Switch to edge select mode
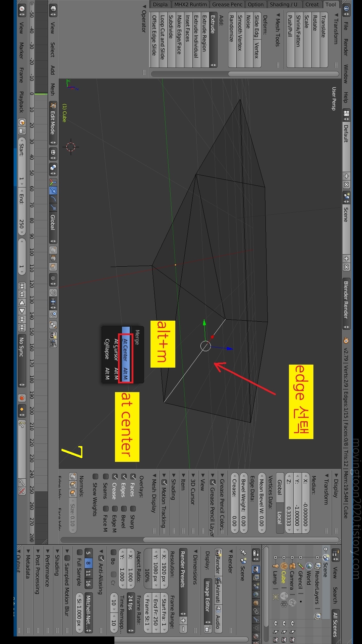This screenshot has width=362, height=644. [53, 258]
